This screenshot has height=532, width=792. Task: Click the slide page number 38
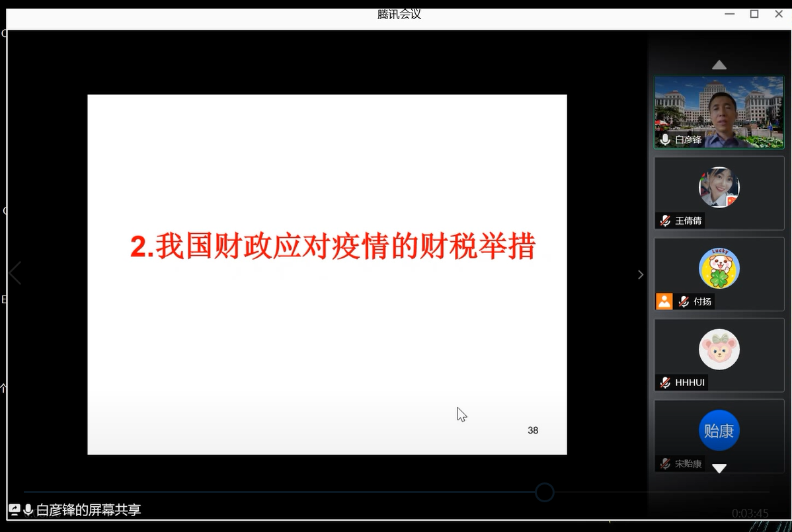(533, 430)
